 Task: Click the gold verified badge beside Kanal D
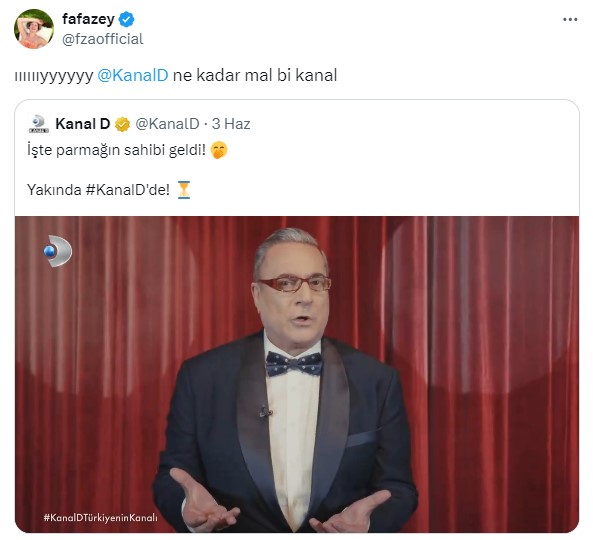pyautogui.click(x=122, y=124)
